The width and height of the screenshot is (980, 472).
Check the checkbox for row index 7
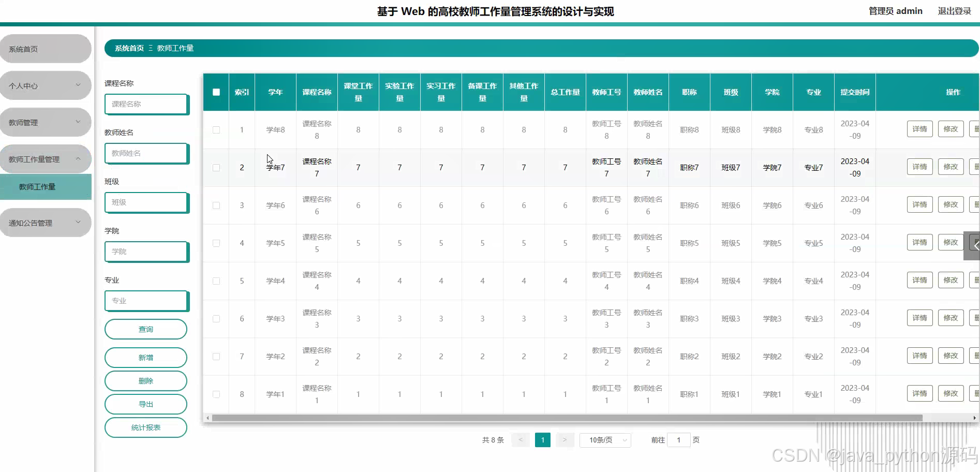pos(216,357)
